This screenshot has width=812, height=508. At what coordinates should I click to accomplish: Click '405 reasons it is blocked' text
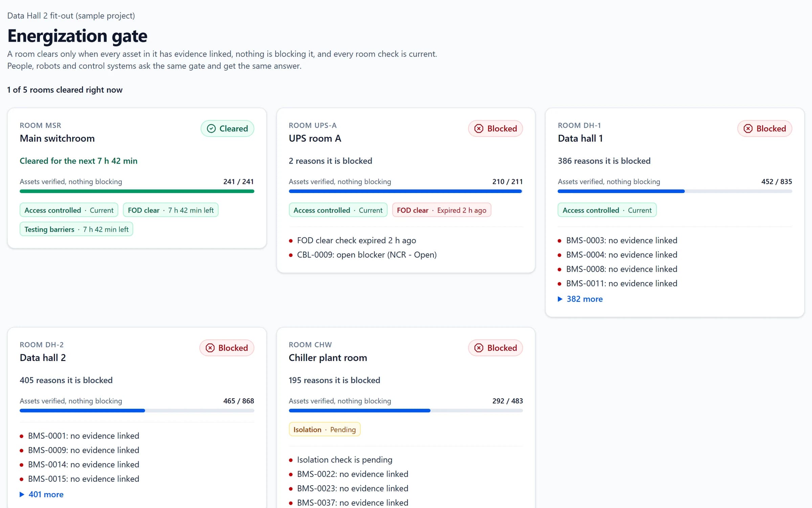(66, 380)
